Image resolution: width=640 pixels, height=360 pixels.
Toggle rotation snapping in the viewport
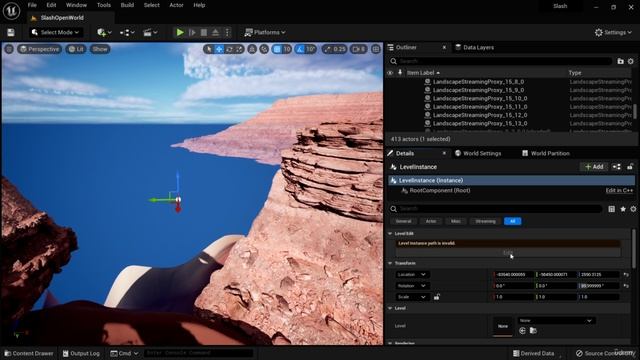tap(300, 49)
